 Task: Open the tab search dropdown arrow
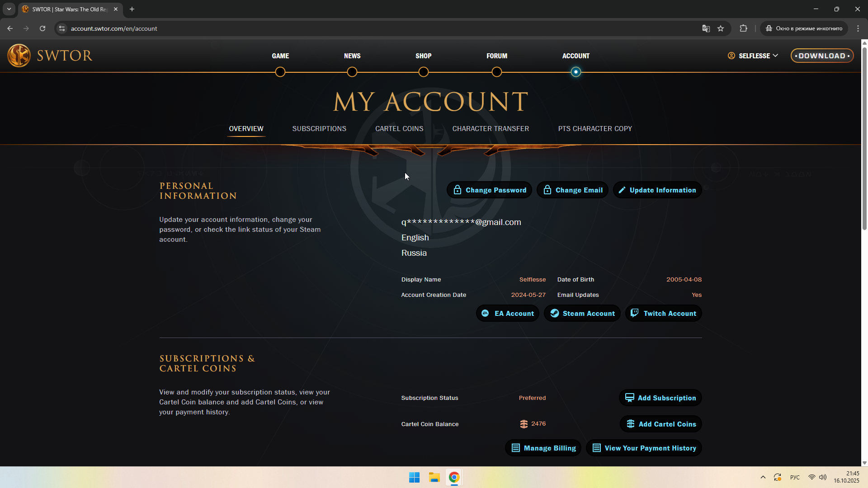point(9,9)
